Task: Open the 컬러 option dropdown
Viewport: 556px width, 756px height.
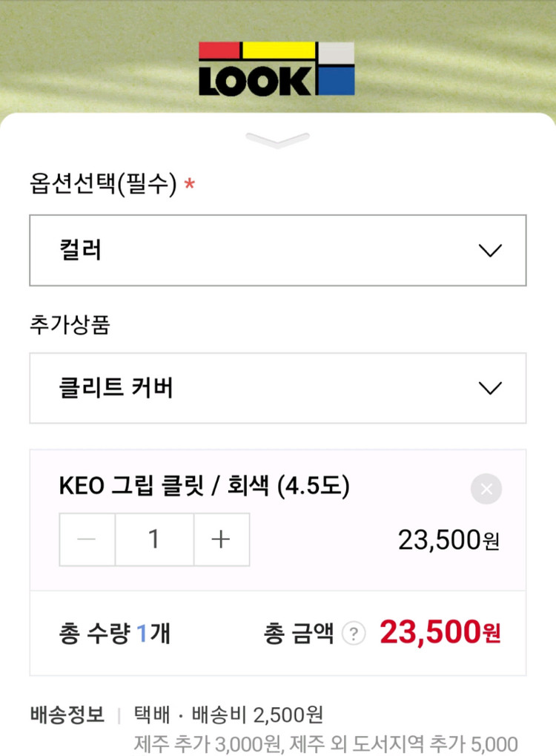Action: 278,251
